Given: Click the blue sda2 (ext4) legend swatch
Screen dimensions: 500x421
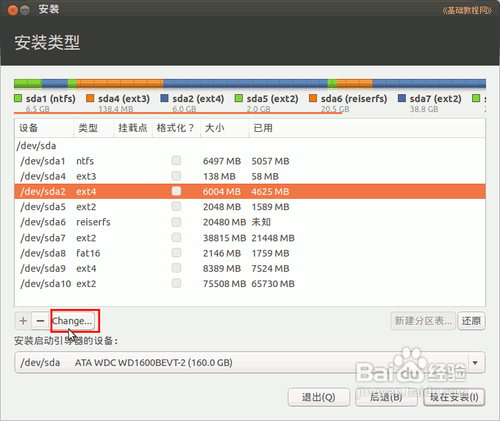Looking at the screenshot, I should pos(164,98).
